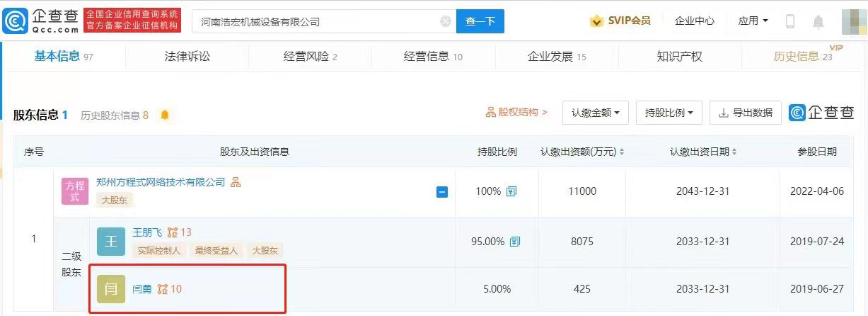
Task: Click the 参股日期 column header
Action: [817, 152]
